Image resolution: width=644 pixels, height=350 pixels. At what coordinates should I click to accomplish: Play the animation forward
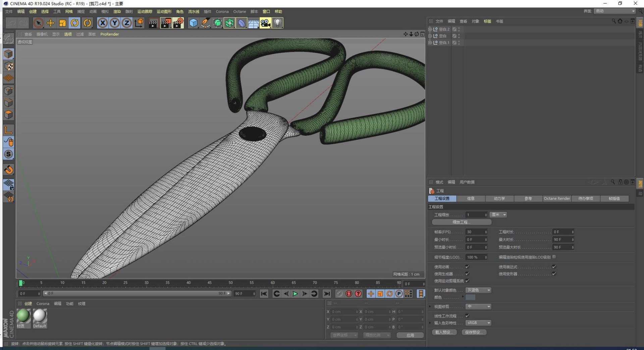pyautogui.click(x=295, y=294)
